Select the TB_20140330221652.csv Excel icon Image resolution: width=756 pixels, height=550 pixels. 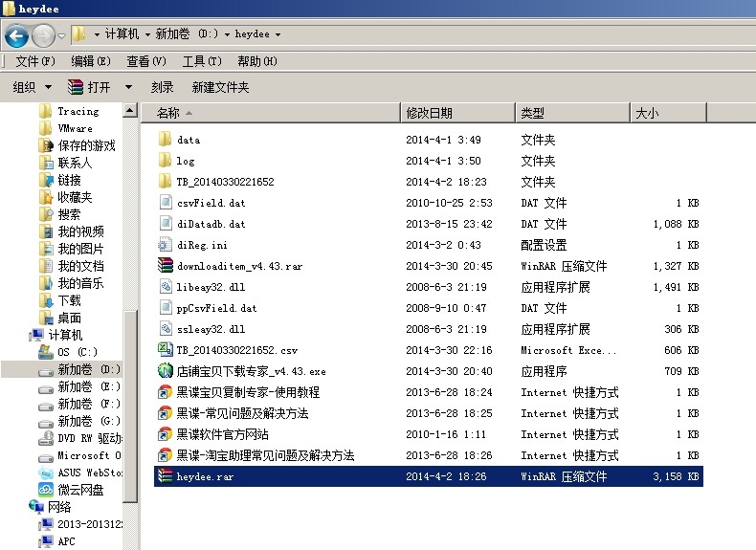point(166,349)
